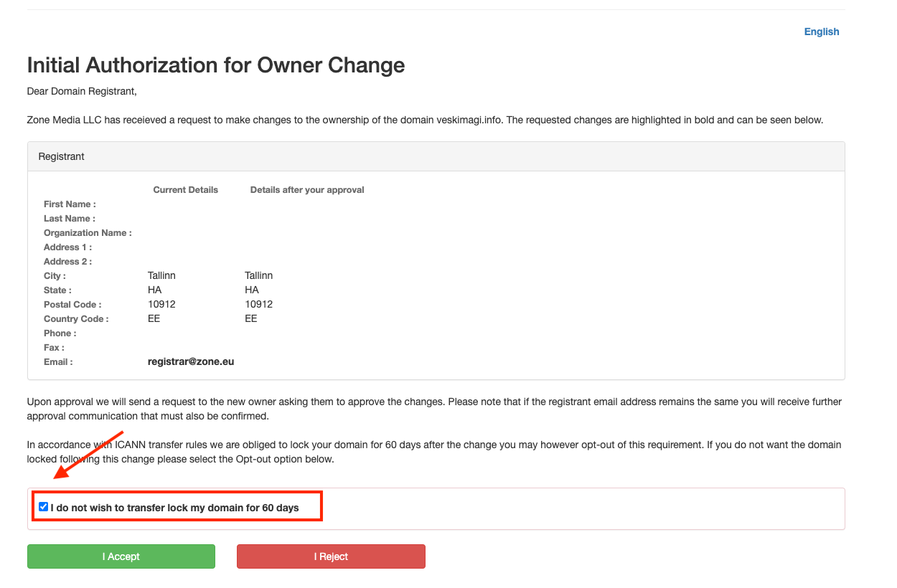Click the Registrant panel header

coord(62,156)
